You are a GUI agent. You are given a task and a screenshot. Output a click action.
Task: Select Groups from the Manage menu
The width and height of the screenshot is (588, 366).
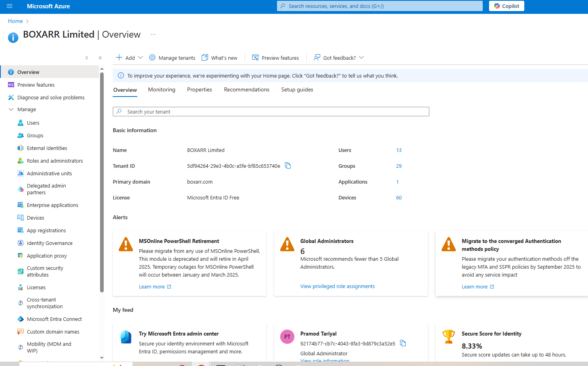(x=35, y=135)
